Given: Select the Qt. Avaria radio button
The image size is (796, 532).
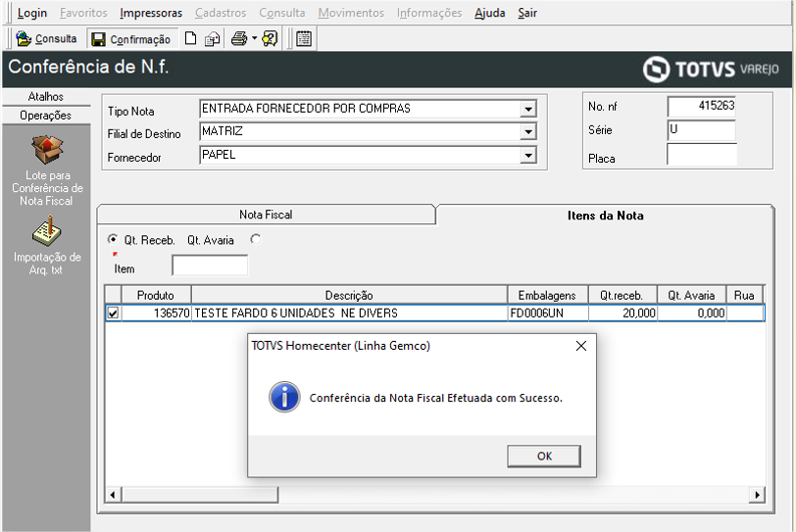Looking at the screenshot, I should [255, 239].
